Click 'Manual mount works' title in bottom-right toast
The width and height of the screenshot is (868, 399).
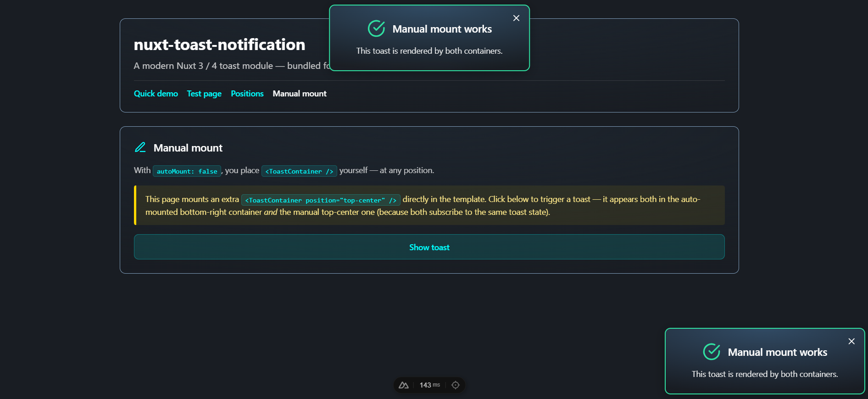pyautogui.click(x=778, y=352)
